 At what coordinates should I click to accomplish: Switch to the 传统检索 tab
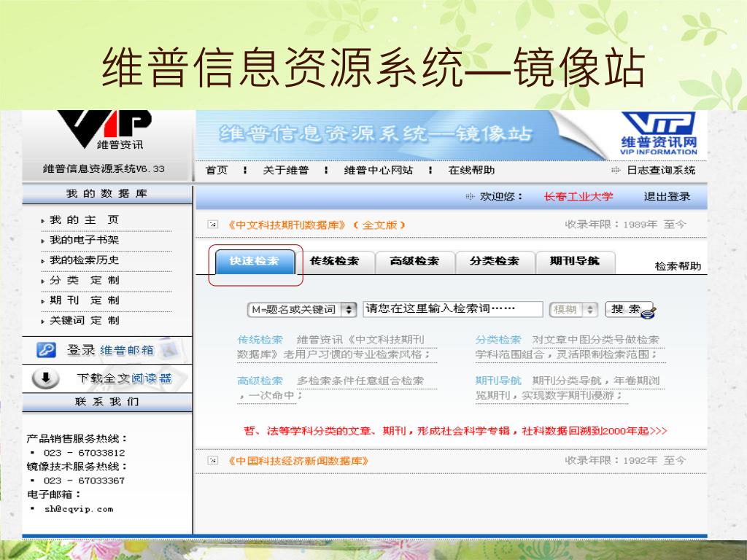click(x=334, y=261)
